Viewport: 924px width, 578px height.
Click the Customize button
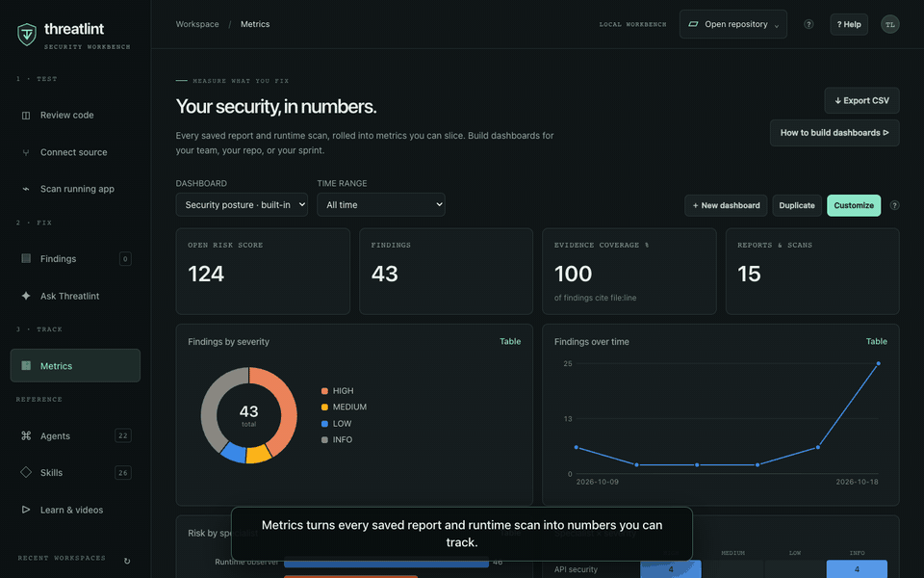click(x=854, y=205)
